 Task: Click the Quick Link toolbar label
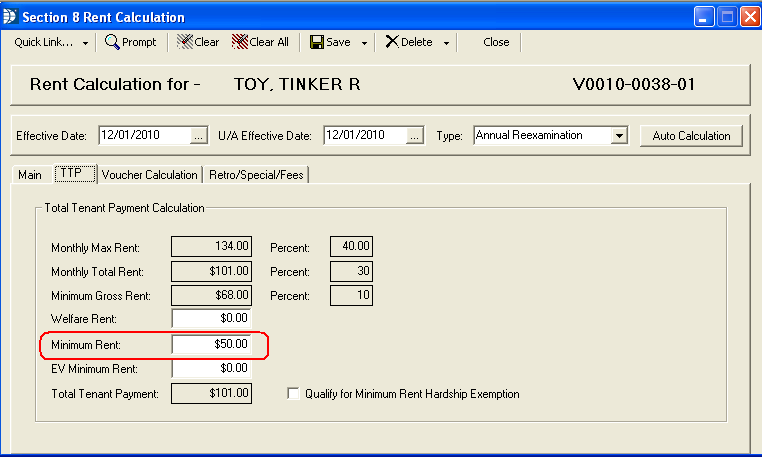[x=44, y=42]
